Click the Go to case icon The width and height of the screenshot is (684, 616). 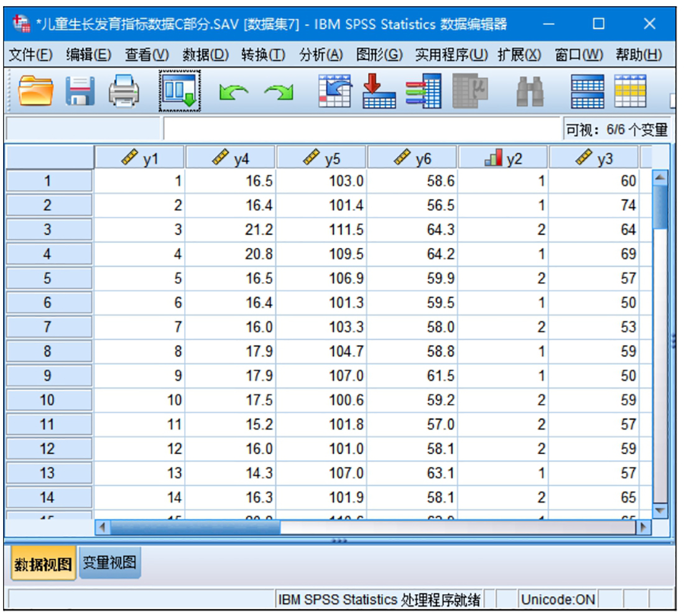[x=335, y=91]
